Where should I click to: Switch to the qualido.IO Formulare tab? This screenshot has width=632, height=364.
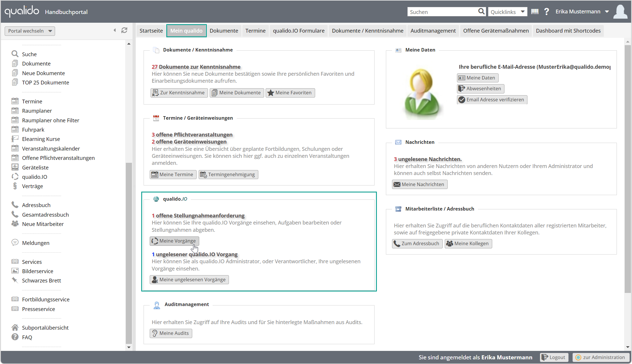[x=299, y=31]
